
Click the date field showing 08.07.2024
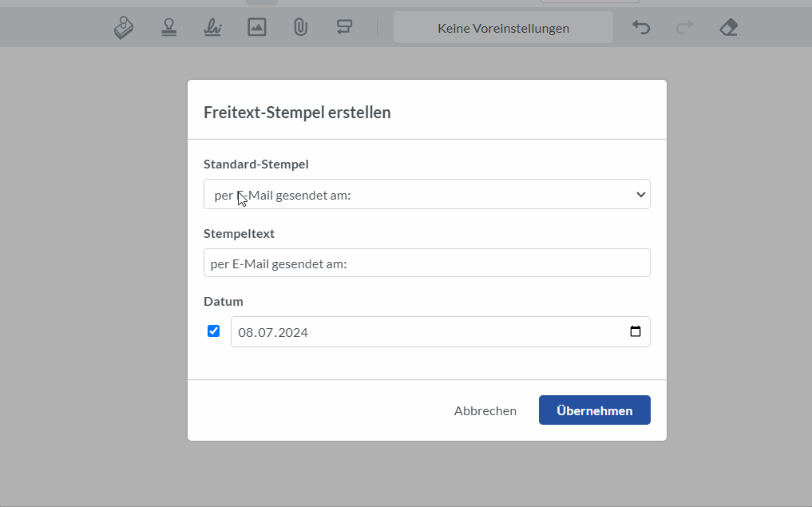coord(441,332)
